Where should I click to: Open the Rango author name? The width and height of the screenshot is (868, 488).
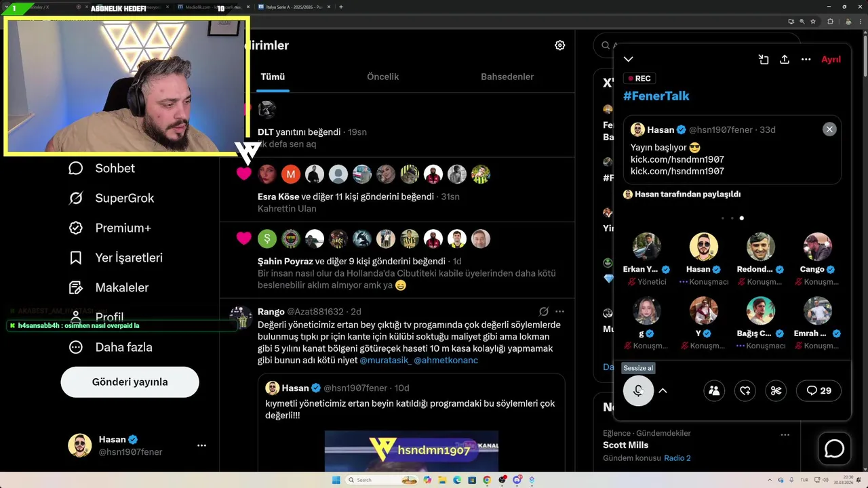[x=271, y=312]
